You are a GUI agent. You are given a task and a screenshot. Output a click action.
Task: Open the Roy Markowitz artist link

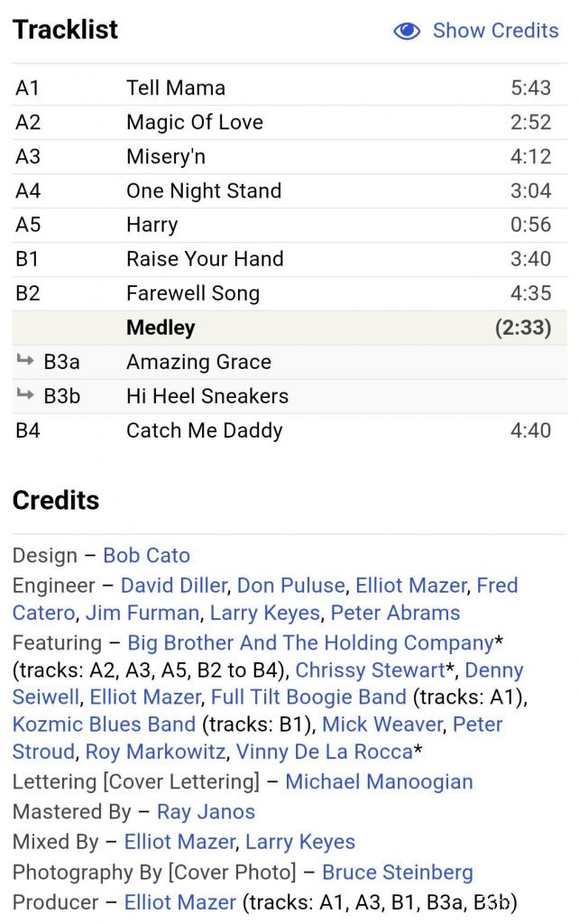click(155, 753)
